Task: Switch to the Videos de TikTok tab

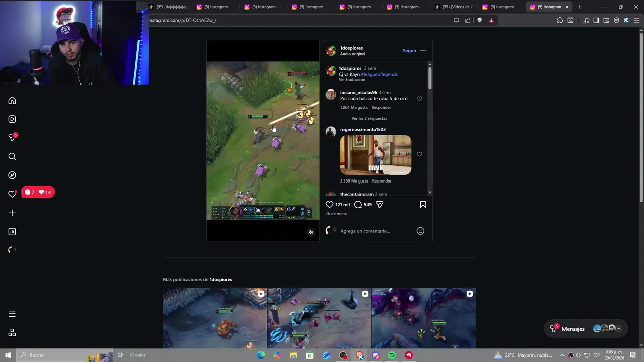Action: 454,7
